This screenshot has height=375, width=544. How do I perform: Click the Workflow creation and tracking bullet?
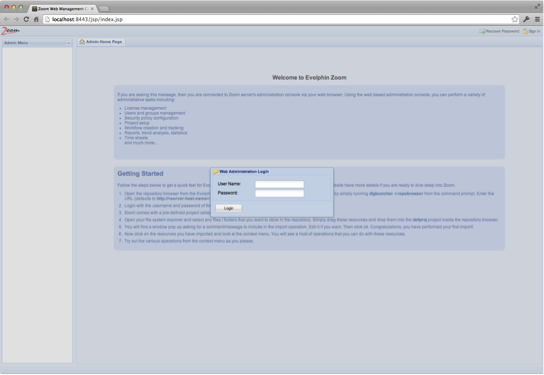154,128
